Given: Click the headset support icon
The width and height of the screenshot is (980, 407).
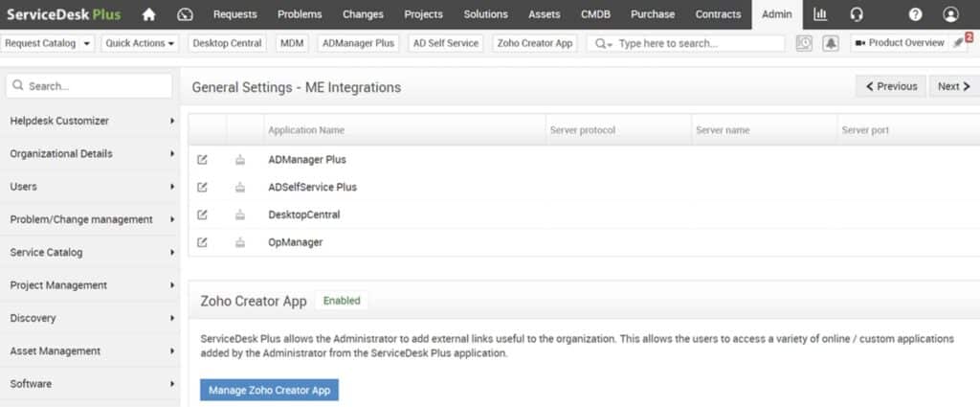Looking at the screenshot, I should [x=857, y=14].
